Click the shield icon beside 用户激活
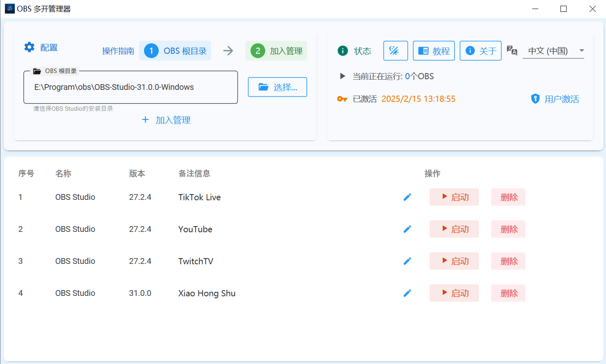This screenshot has height=364, width=606. (535, 99)
